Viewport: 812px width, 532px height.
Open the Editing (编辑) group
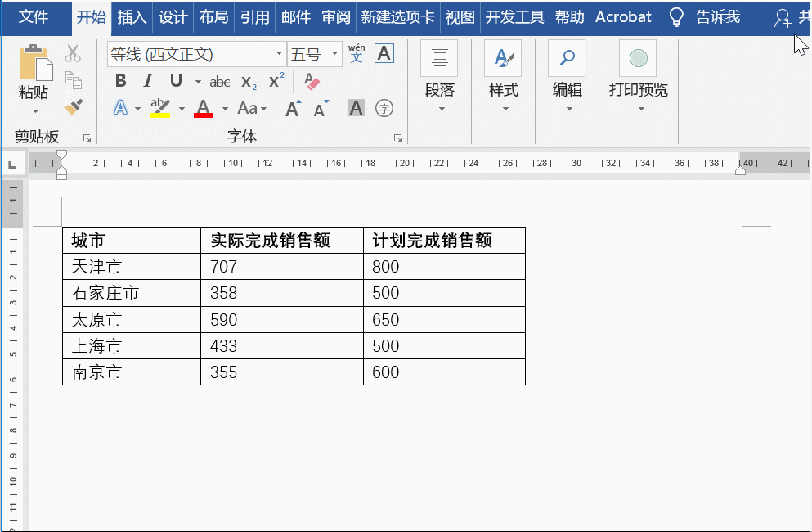click(567, 77)
